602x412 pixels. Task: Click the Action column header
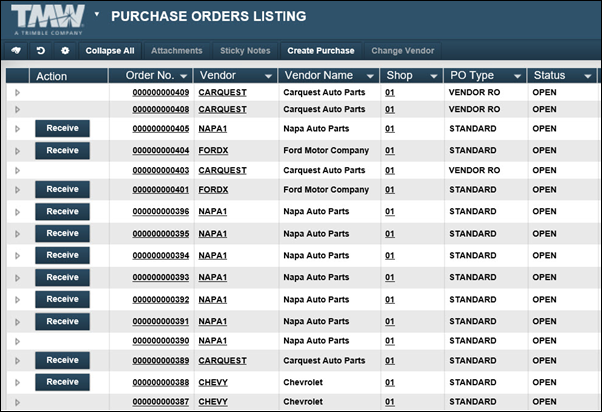click(50, 76)
